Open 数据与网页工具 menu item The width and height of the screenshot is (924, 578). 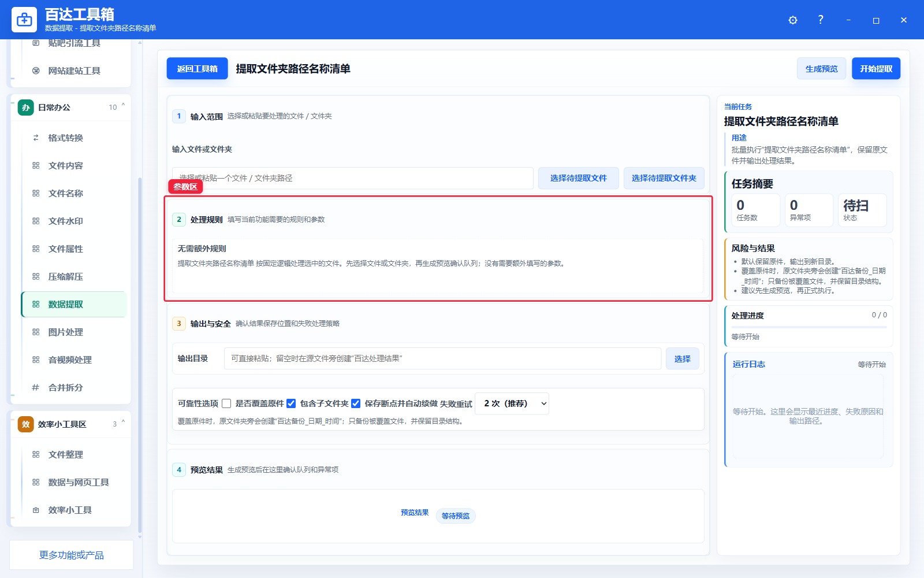coord(74,482)
